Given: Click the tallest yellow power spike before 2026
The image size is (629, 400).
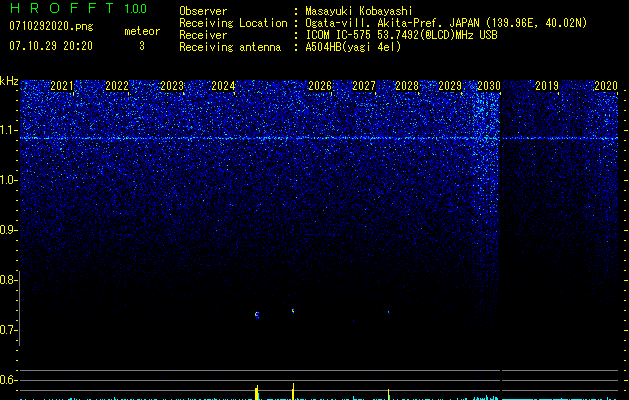Looking at the screenshot, I should point(293,391).
